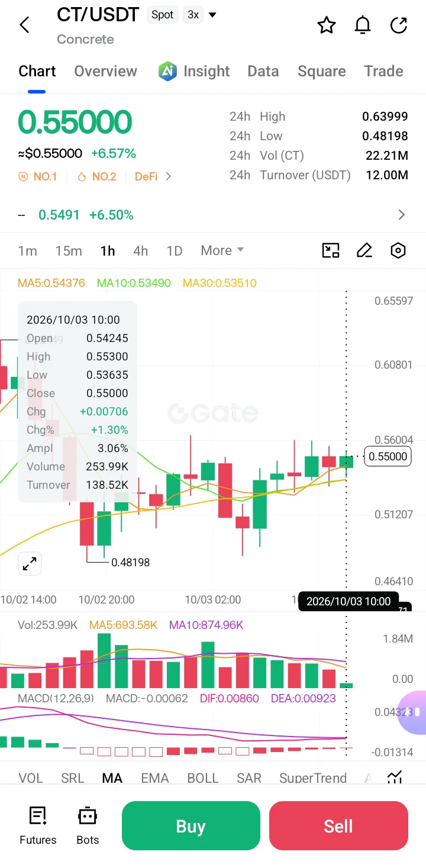
Task: Open chart settings hexagon icon
Action: [x=398, y=250]
